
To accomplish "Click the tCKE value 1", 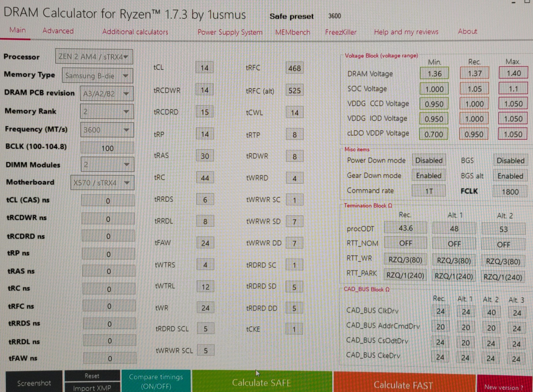I will pyautogui.click(x=294, y=329).
